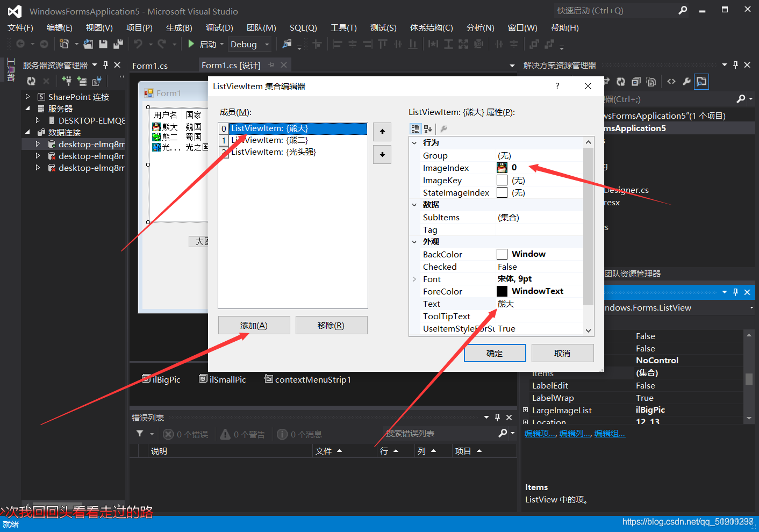
Task: Toggle the 0 个警告 warnings filter
Action: click(x=243, y=434)
